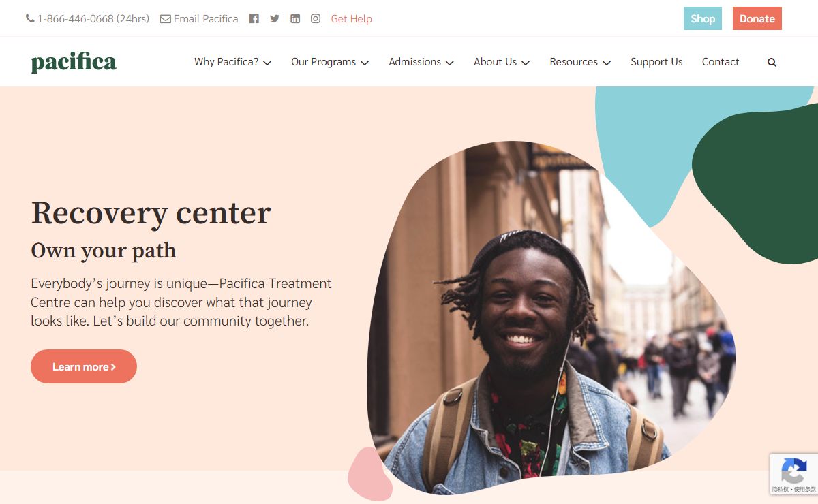Go to homepage via Pacifica logo
Image resolution: width=818 pixels, height=504 pixels.
74,62
